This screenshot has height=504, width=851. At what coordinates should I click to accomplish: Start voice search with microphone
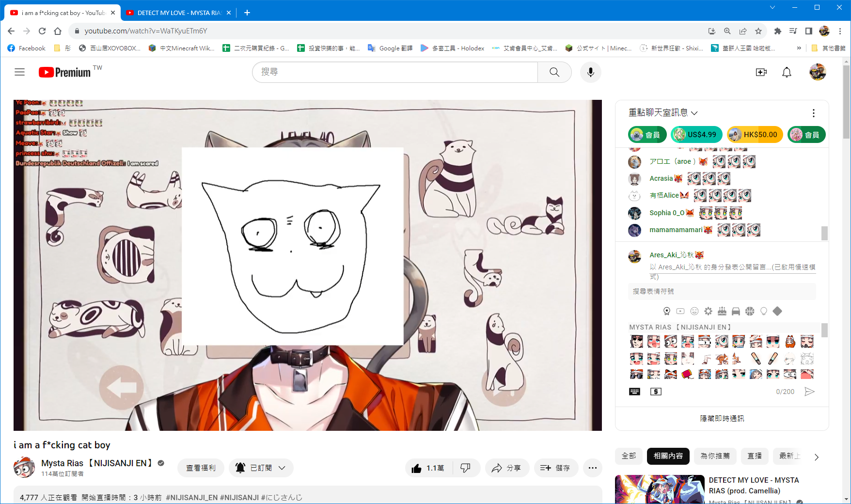click(590, 72)
